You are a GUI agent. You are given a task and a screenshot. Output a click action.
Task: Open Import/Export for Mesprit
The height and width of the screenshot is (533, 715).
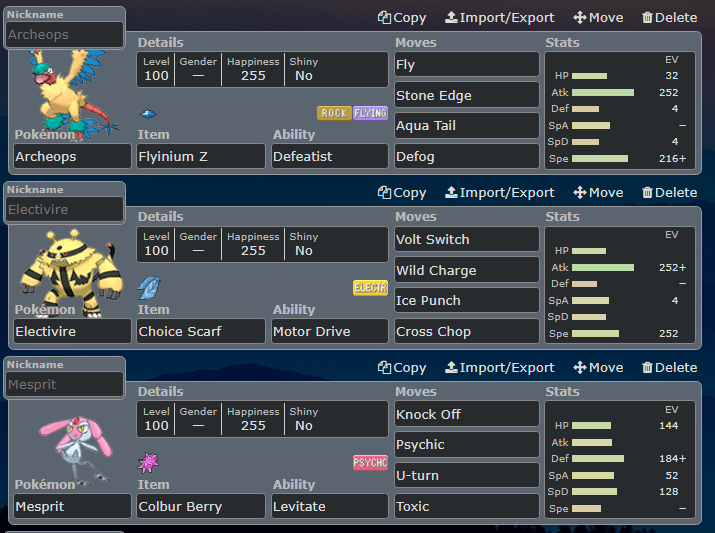[x=499, y=367]
